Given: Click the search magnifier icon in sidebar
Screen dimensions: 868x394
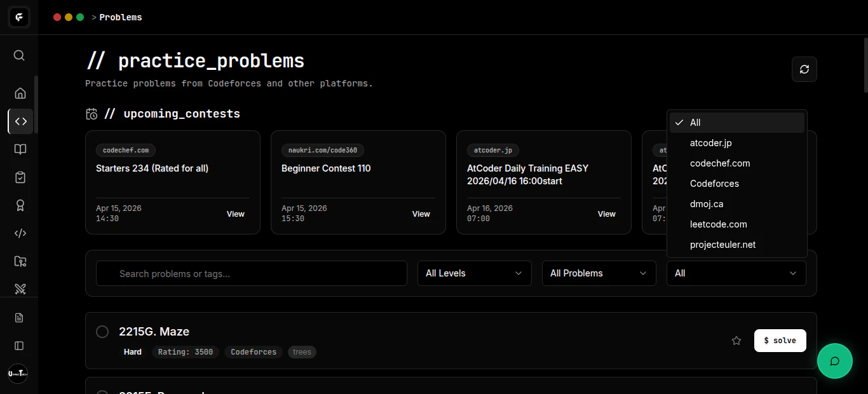Looking at the screenshot, I should [19, 55].
